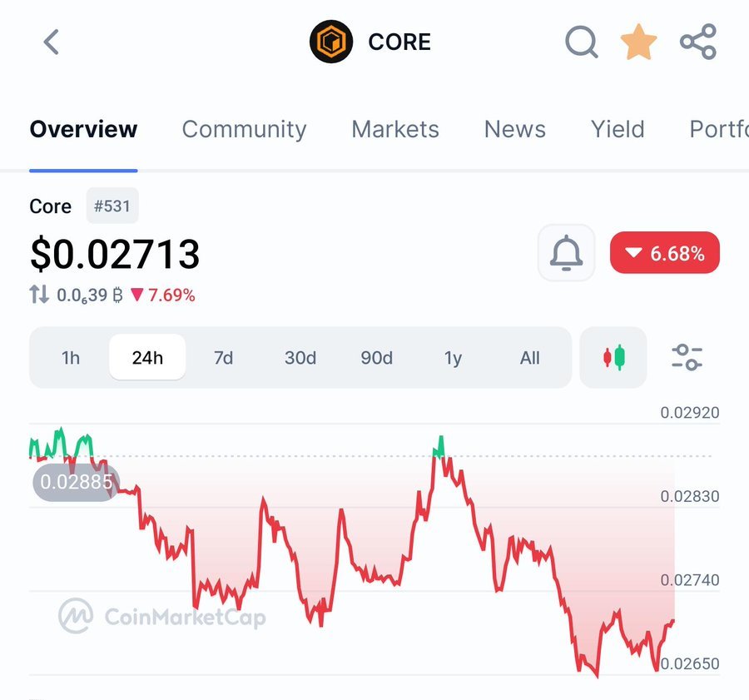Switch to candlestick chart view
This screenshot has width=749, height=700.
tap(613, 358)
